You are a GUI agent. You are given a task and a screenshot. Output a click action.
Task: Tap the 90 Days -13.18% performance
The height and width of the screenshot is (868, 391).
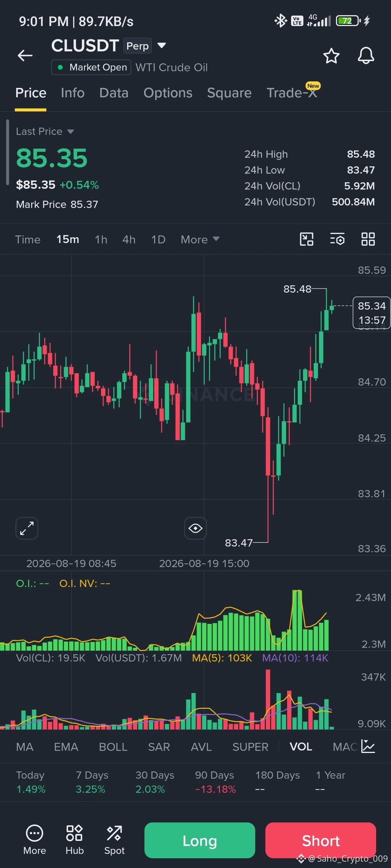click(x=215, y=782)
